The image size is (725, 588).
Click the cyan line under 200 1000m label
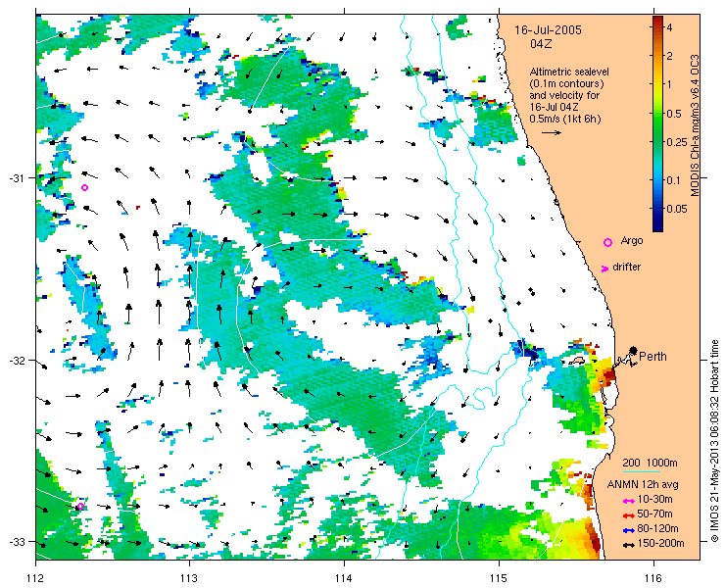[641, 472]
